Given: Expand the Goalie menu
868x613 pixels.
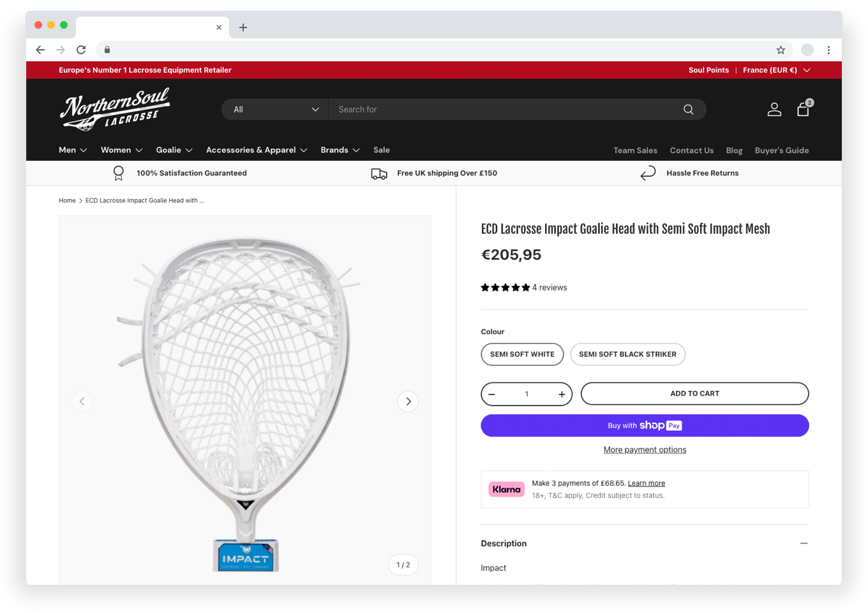Looking at the screenshot, I should pos(174,150).
